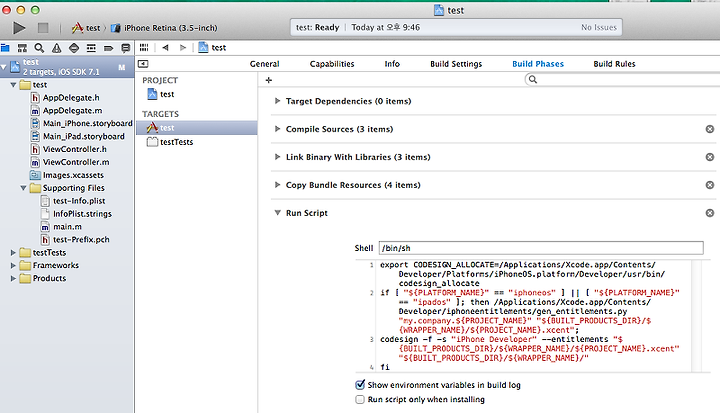Select the Build Phases tab
This screenshot has height=413, width=720.
(x=538, y=64)
